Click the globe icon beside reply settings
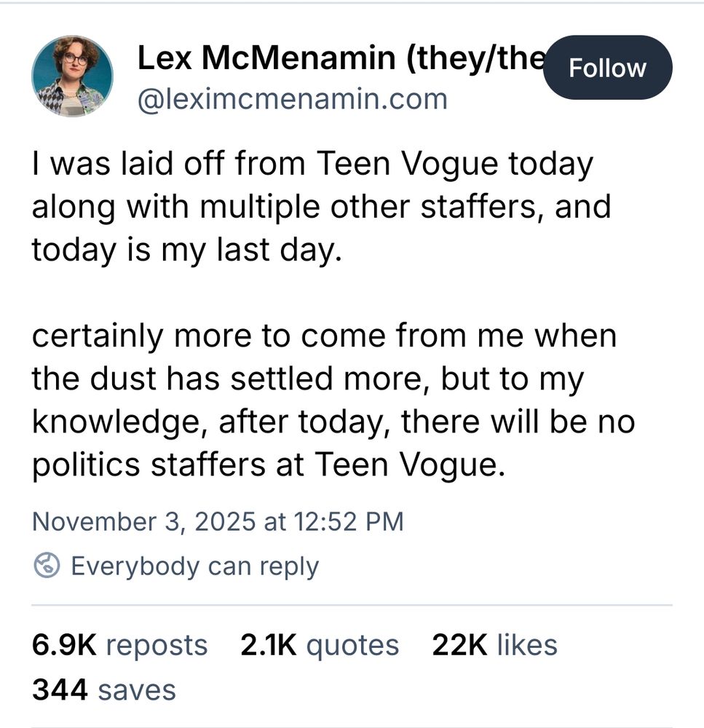 [47, 566]
